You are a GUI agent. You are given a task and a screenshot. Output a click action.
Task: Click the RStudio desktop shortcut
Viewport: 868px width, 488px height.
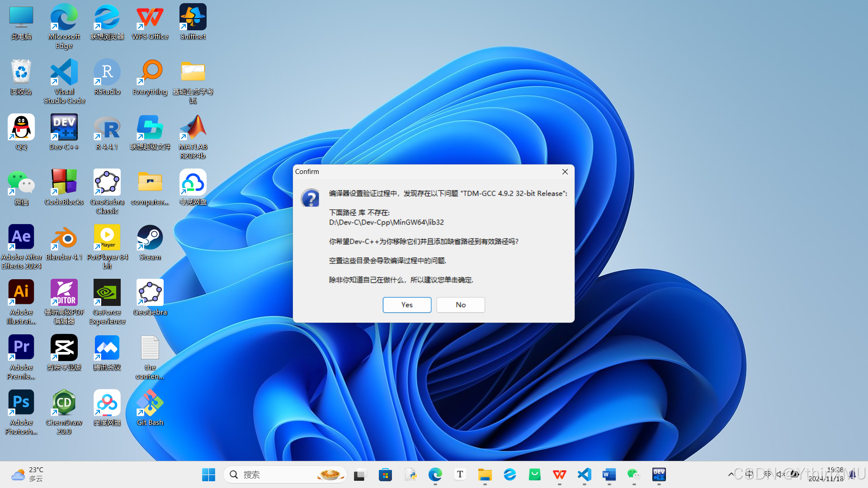click(x=107, y=73)
